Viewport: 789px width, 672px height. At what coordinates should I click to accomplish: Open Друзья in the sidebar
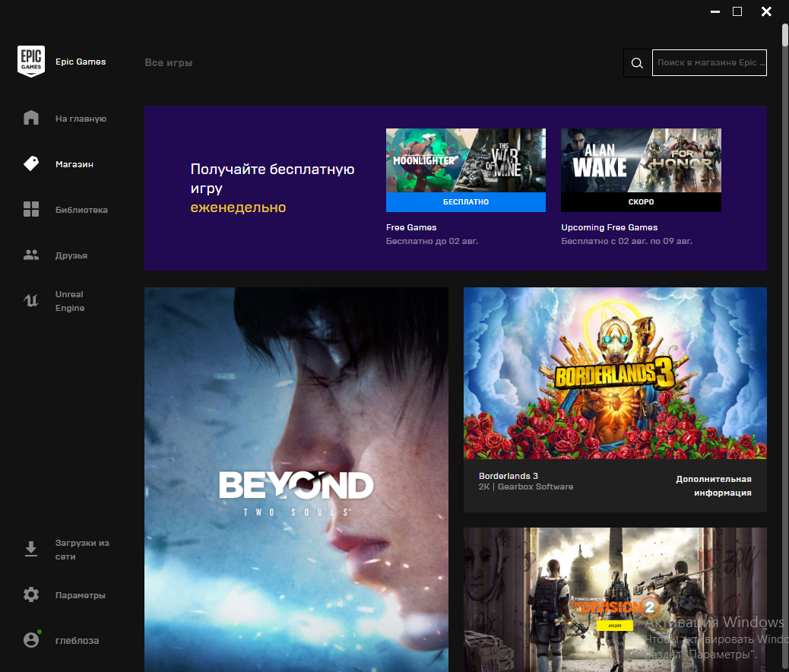tap(71, 255)
